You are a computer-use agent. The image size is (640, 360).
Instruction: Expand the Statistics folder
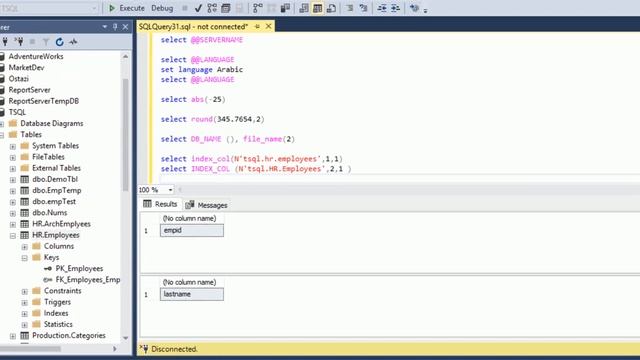point(24,325)
